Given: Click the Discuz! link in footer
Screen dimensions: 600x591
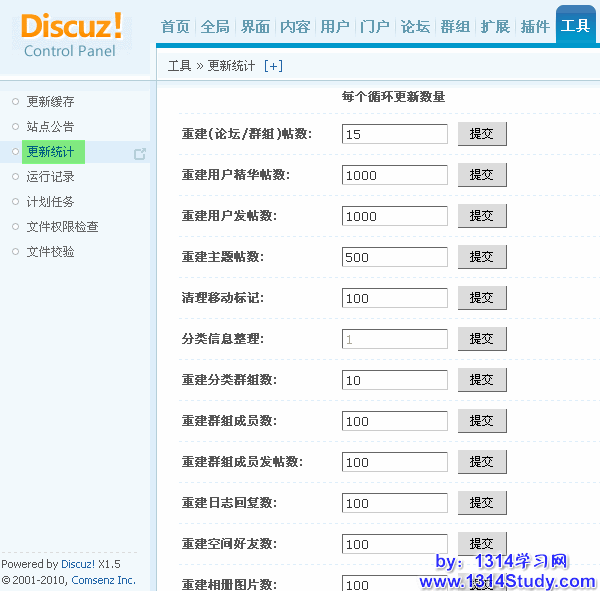Looking at the screenshot, I should click(78, 564).
